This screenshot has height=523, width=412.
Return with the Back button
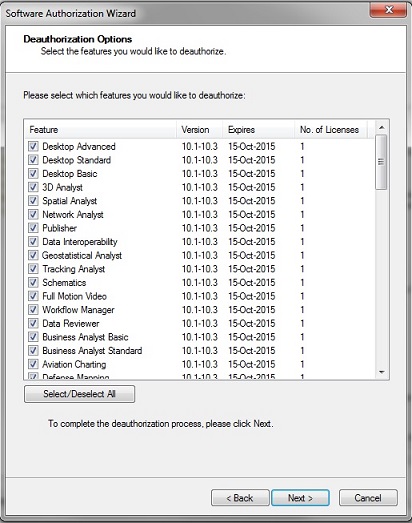[240, 498]
